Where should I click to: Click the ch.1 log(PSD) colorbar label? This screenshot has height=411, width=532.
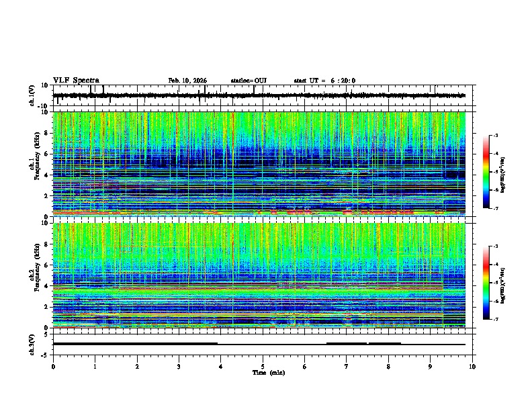pos(503,175)
